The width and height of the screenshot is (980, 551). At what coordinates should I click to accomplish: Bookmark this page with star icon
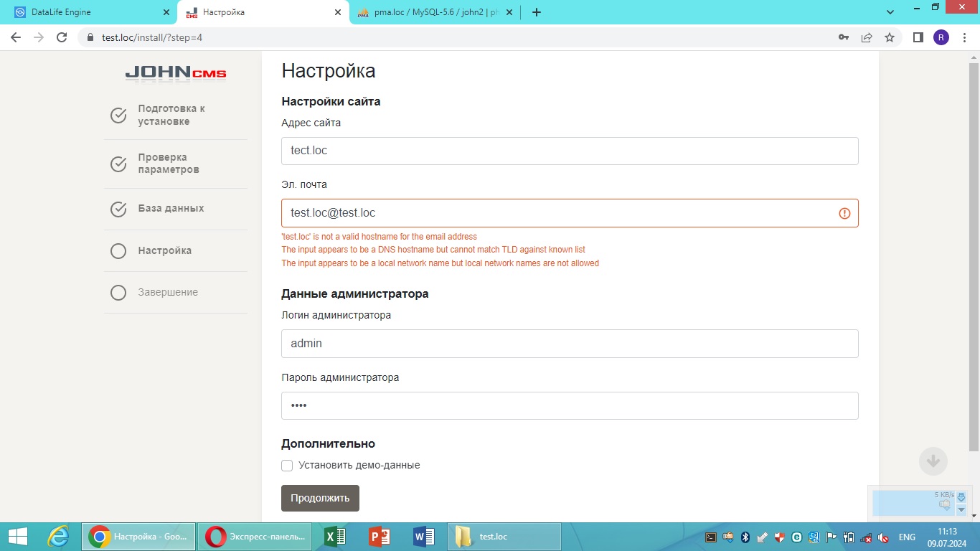[x=890, y=37]
